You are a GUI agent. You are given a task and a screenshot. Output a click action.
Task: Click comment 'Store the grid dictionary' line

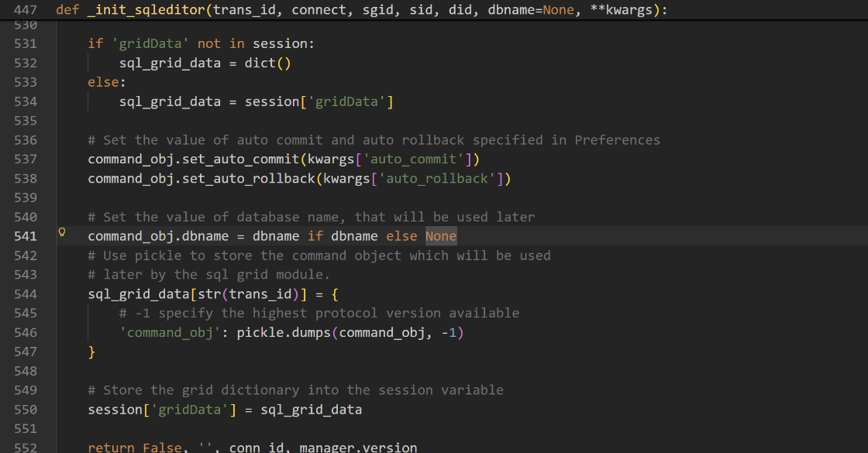(295, 390)
